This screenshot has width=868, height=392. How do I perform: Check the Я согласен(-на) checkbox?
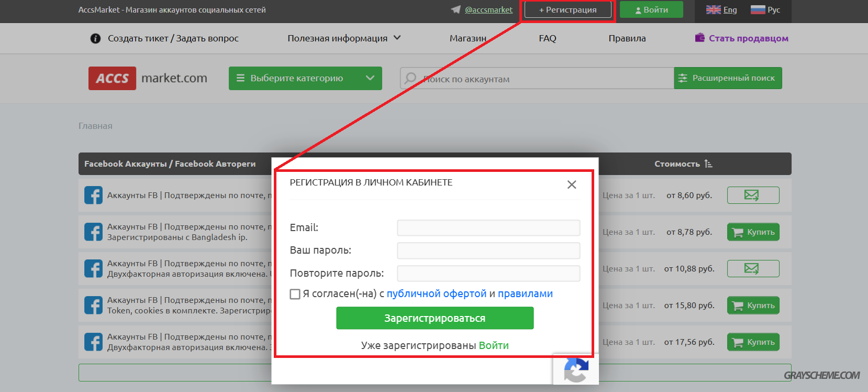coord(295,294)
